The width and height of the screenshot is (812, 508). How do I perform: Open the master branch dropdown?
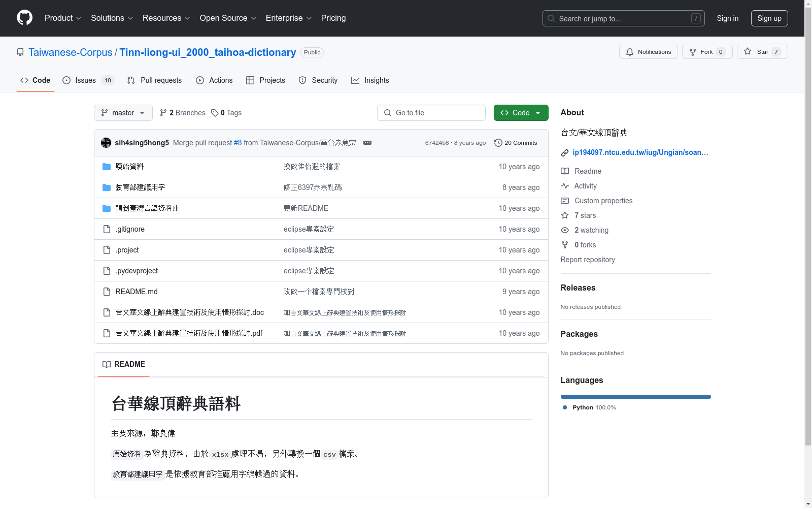click(123, 113)
